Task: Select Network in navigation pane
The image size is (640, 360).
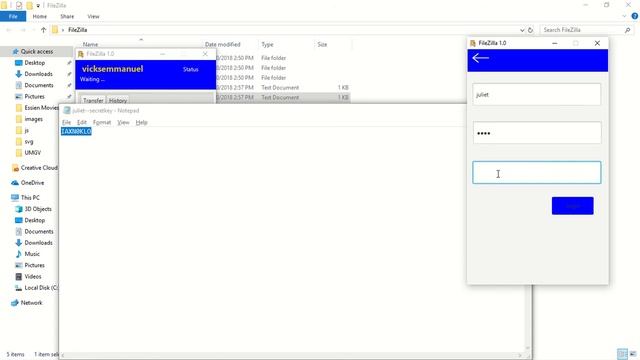Action: tap(31, 302)
